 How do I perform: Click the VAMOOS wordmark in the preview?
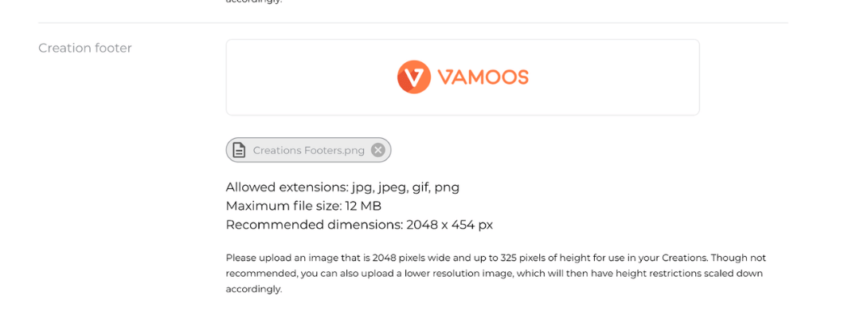[483, 77]
